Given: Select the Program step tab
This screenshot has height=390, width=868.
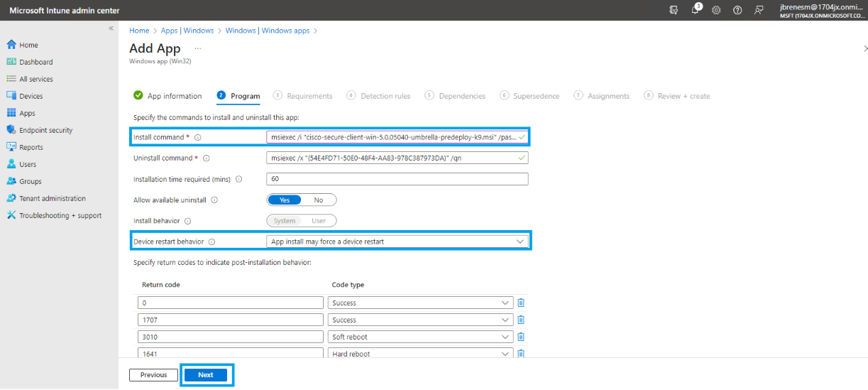Looking at the screenshot, I should 238,96.
